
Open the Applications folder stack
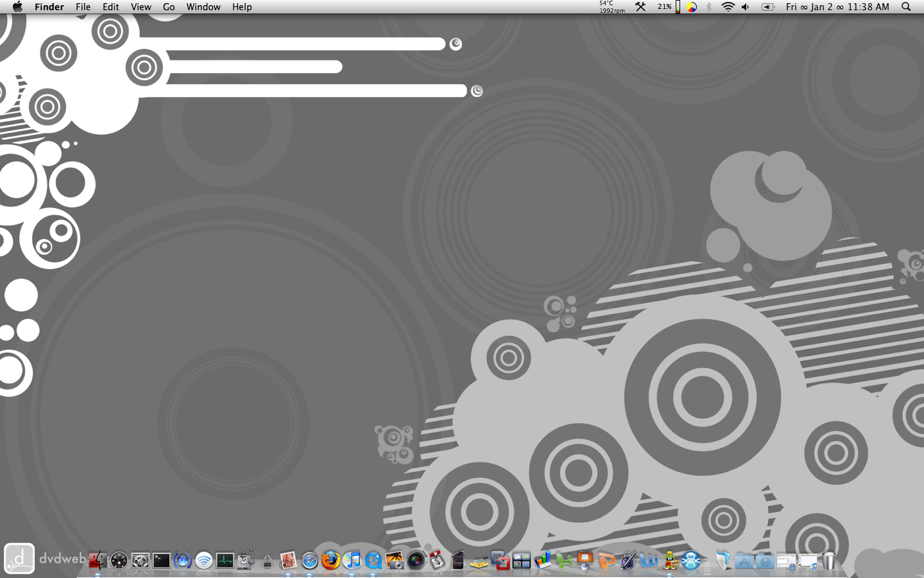[x=744, y=561]
